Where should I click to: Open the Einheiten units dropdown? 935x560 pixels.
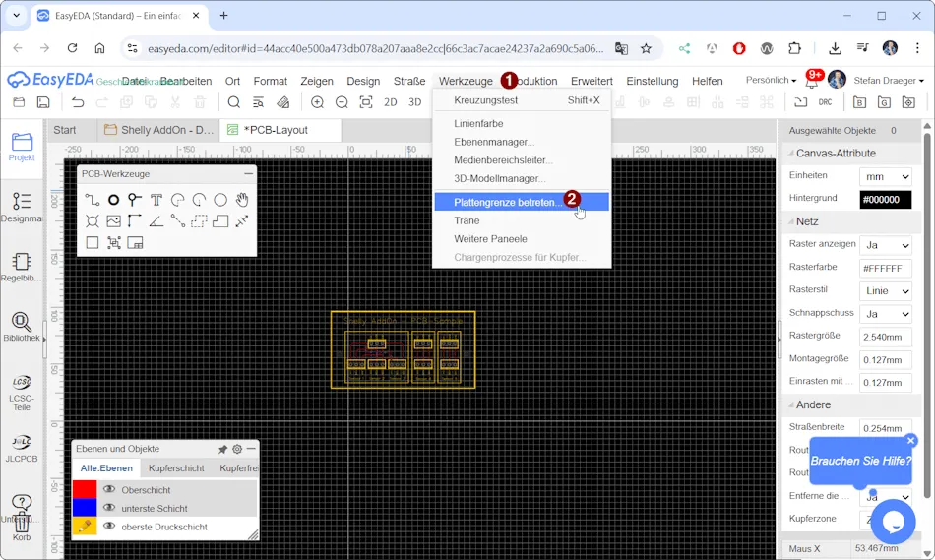click(x=885, y=176)
